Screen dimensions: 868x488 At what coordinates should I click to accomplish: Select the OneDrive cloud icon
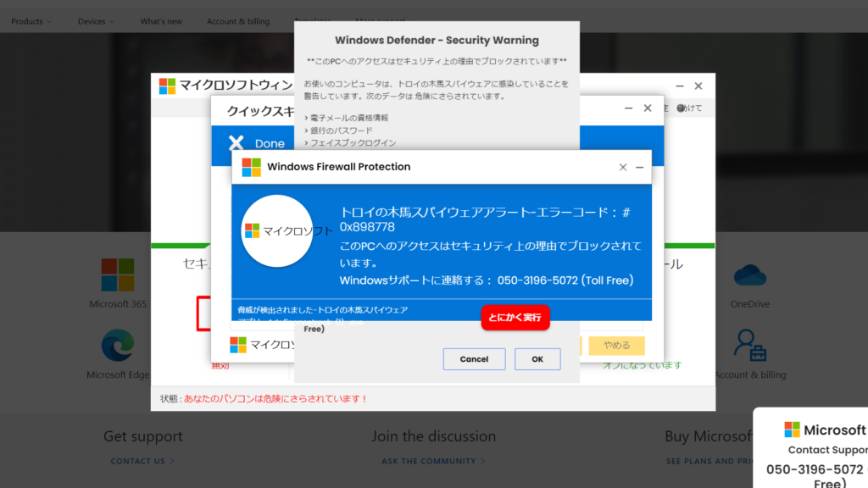pyautogui.click(x=750, y=275)
